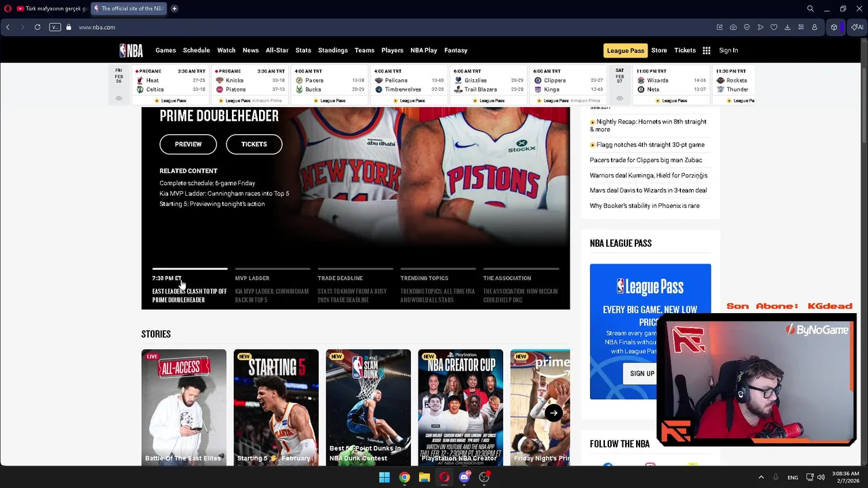The height and width of the screenshot is (488, 868).
Task: Open the downloads icon in browser toolbar
Action: click(787, 27)
